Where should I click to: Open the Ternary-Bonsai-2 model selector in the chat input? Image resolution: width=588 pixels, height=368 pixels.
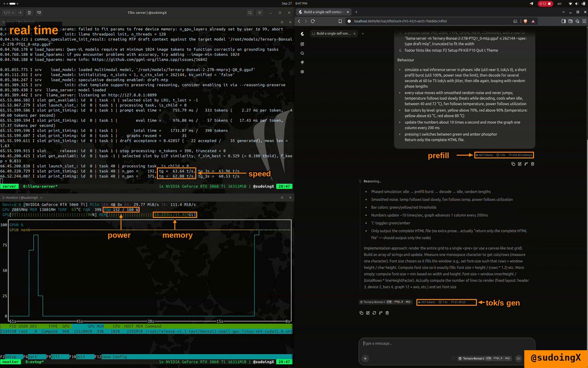pos(485,358)
